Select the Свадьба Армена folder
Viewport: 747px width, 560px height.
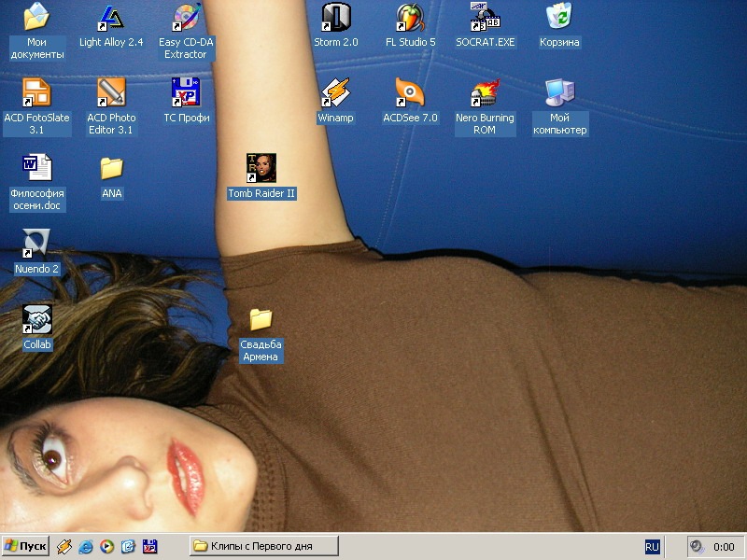click(x=261, y=320)
